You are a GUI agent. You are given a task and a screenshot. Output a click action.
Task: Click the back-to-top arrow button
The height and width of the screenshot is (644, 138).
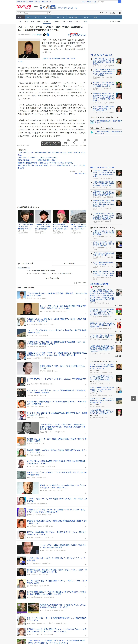(133, 398)
